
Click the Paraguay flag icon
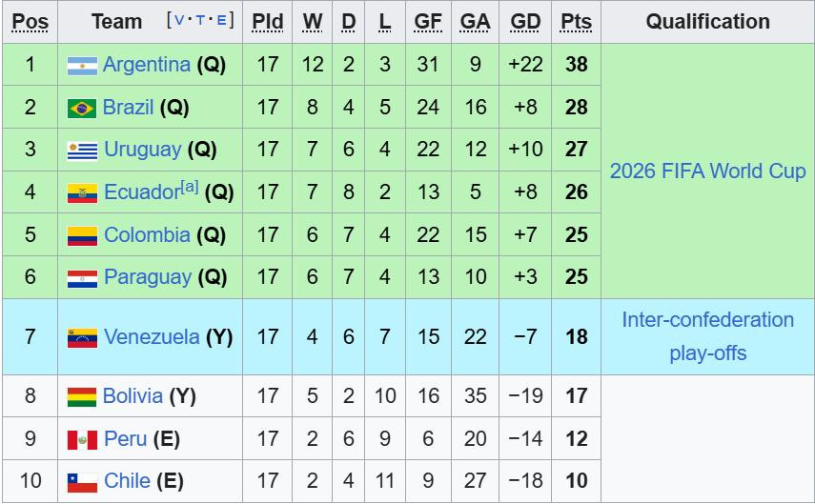point(82,278)
